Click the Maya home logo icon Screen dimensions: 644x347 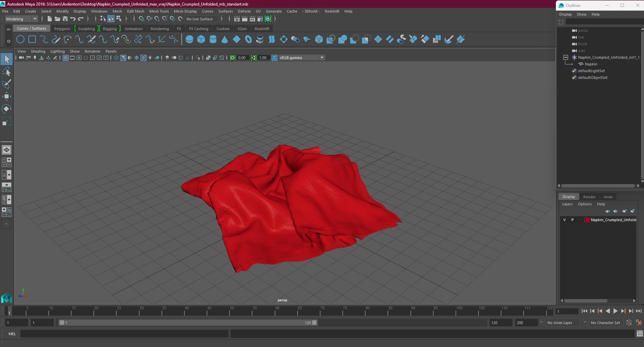[6, 298]
